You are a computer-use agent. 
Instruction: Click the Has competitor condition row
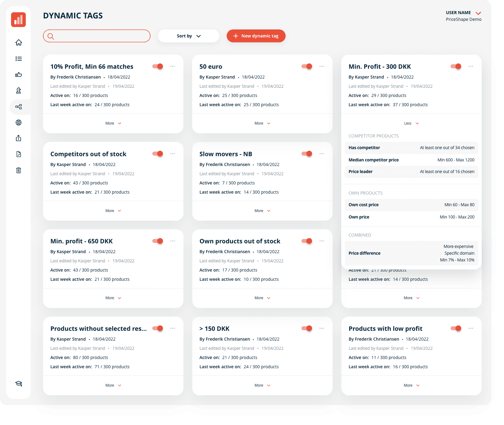click(x=412, y=148)
